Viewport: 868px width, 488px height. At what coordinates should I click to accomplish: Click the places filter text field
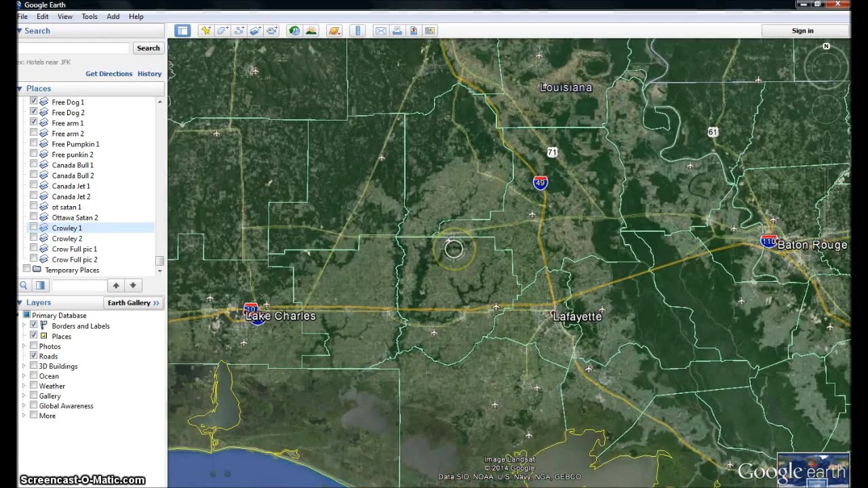point(79,285)
